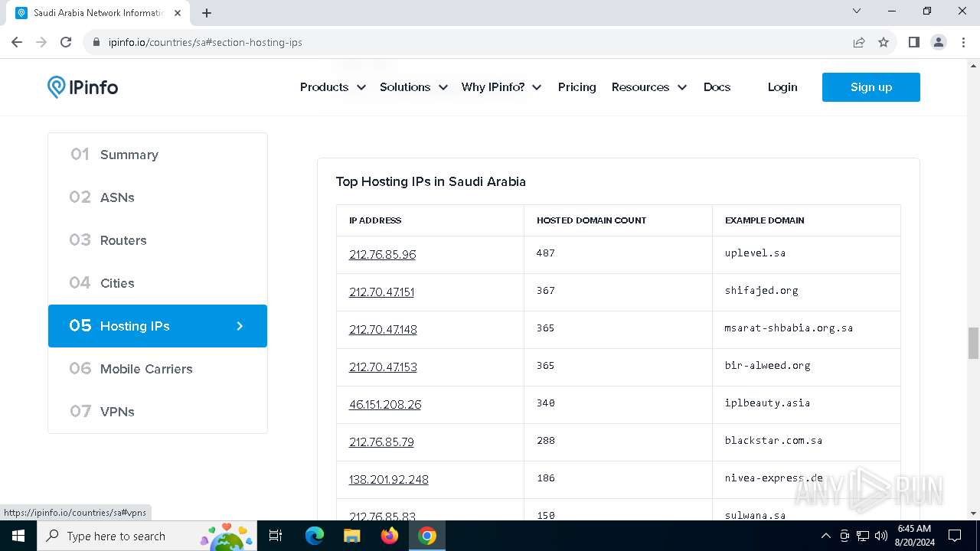This screenshot has width=980, height=551.
Task: Click the bir-alweed.org domain text
Action: click(767, 365)
